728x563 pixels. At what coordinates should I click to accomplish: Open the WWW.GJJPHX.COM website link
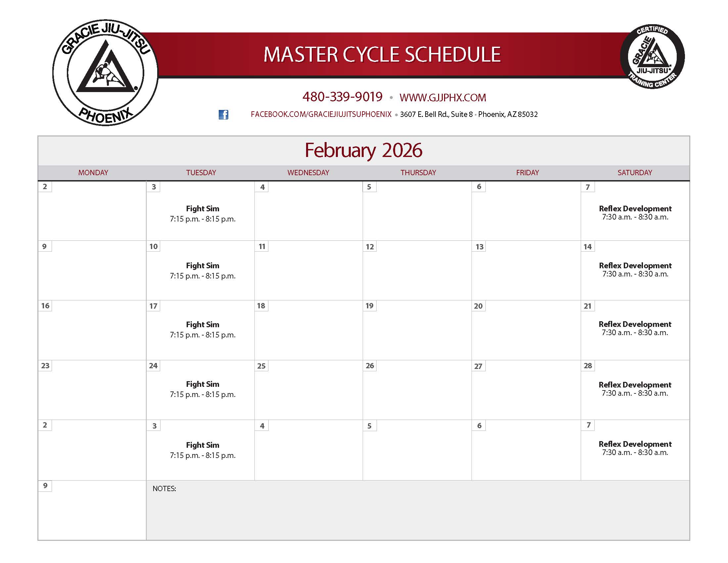(443, 98)
